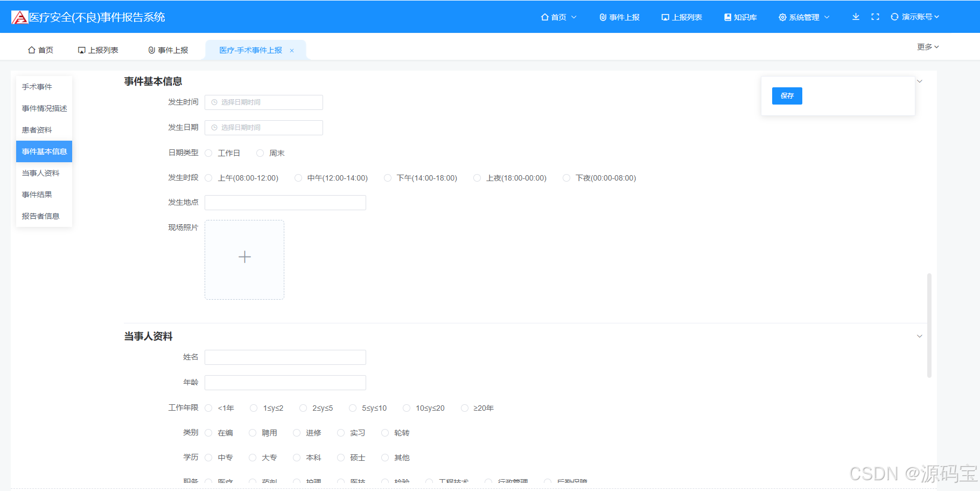The image size is (980, 491).
Task: Select 1≤y≤2 working years radio
Action: pos(254,408)
